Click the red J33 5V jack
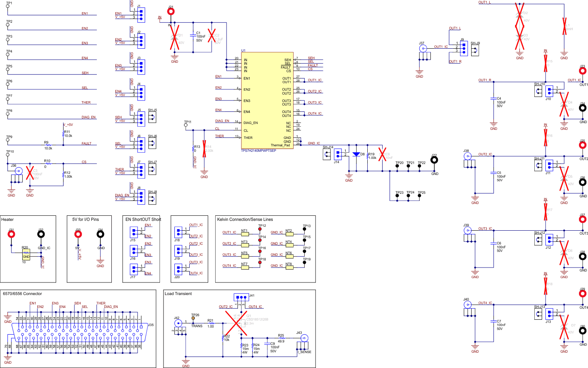 pyautogui.click(x=78, y=234)
